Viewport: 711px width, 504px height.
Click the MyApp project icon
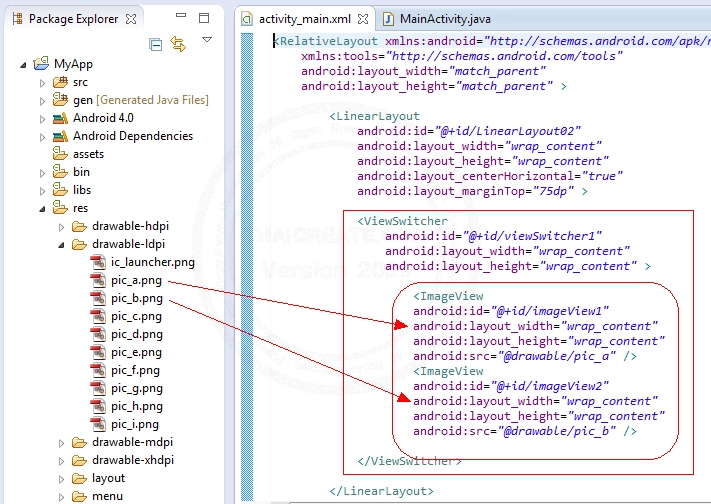click(x=41, y=64)
